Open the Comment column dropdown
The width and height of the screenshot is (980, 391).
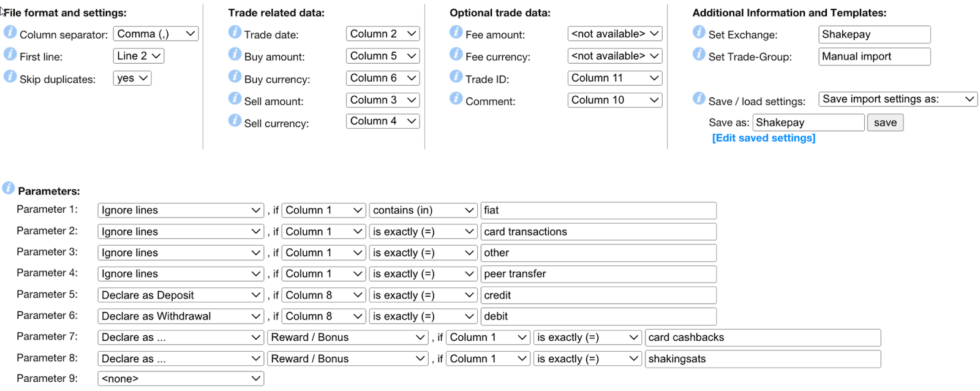coord(615,100)
